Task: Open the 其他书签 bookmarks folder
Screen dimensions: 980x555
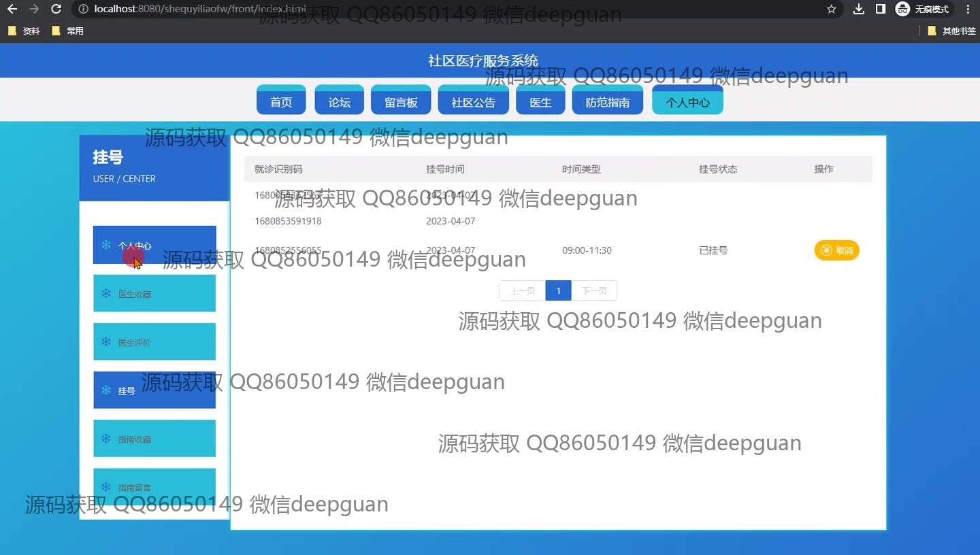Action: [x=951, y=31]
